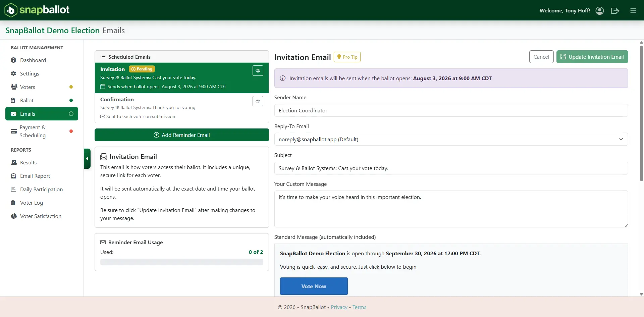Screen dimensions: 644x317
Task: Click the lightbulb icon in Pro Tip
Action: pos(339,57)
